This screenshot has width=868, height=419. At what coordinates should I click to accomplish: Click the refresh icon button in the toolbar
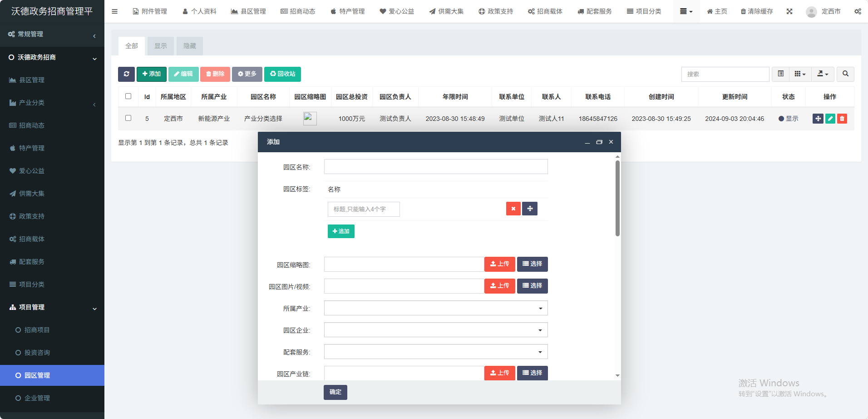coord(126,74)
